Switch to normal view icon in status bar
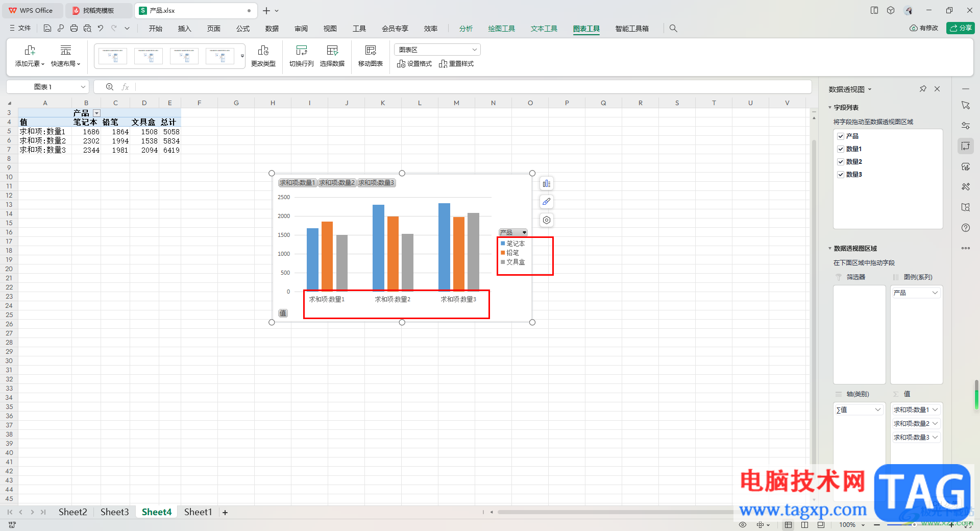The width and height of the screenshot is (980, 531). 789,525
